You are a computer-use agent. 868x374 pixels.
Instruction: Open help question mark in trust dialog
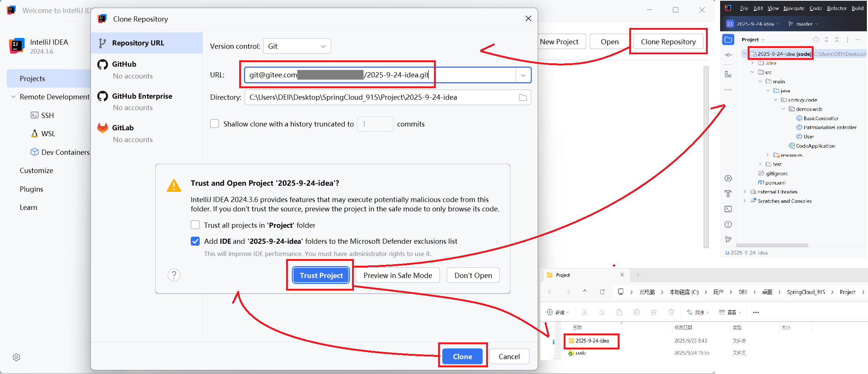click(174, 275)
